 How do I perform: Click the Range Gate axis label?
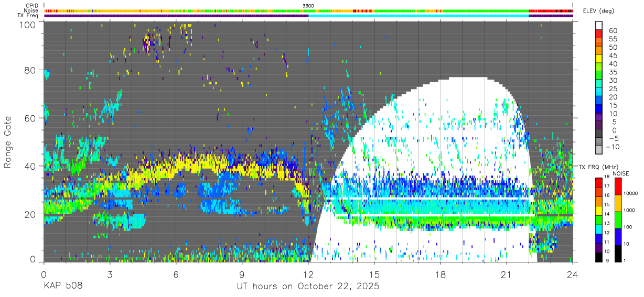pos(8,142)
